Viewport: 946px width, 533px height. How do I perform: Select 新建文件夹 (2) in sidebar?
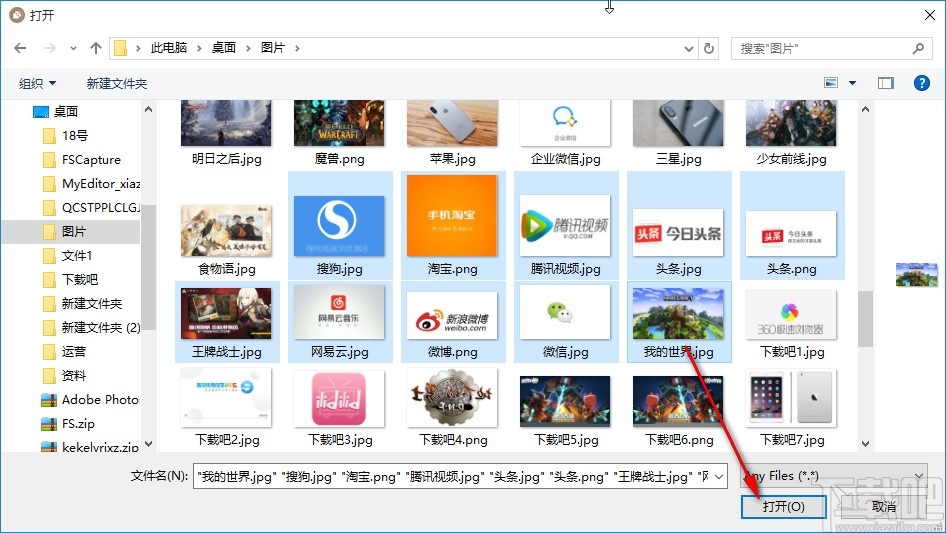91,328
